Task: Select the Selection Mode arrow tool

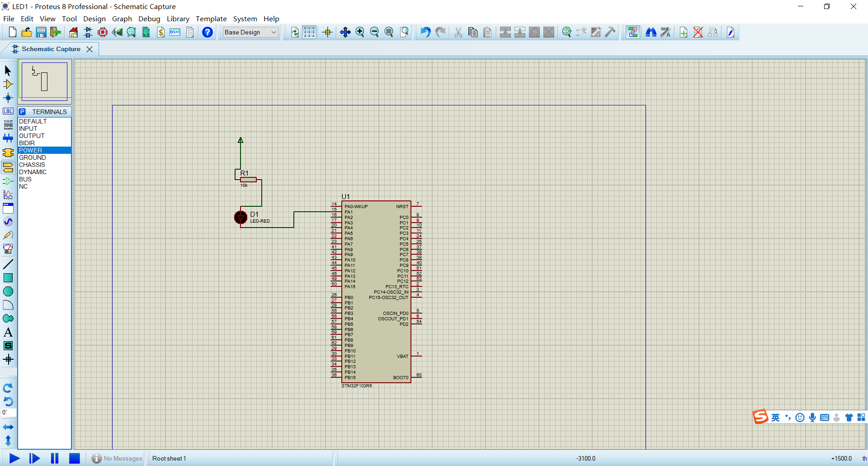Action: pyautogui.click(x=8, y=71)
